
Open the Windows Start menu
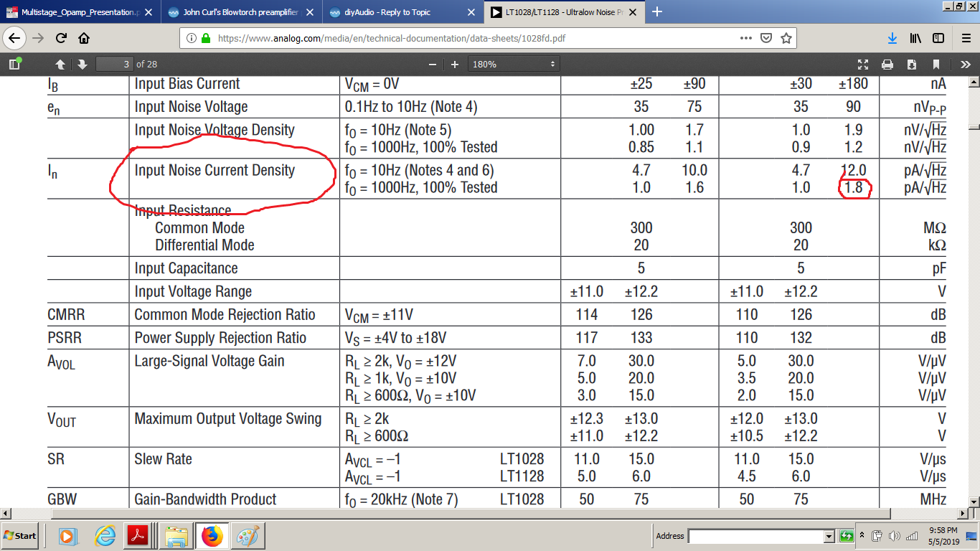(x=21, y=536)
